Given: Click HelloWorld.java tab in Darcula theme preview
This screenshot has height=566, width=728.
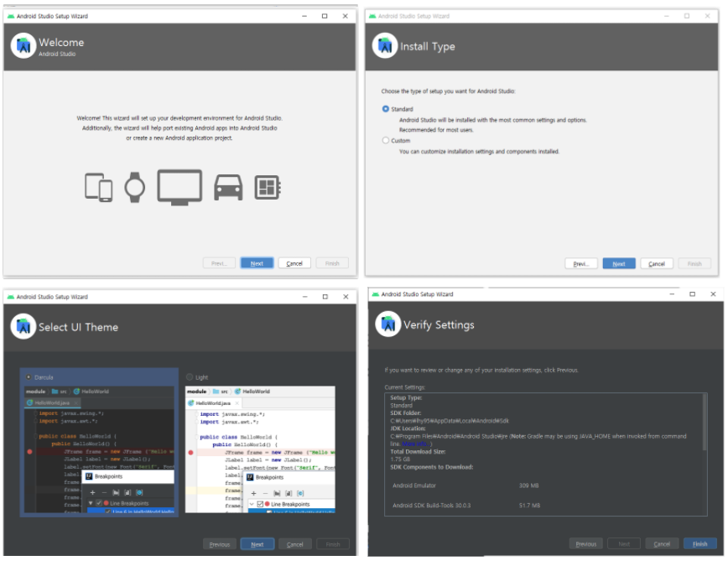Looking at the screenshot, I should tap(52, 402).
